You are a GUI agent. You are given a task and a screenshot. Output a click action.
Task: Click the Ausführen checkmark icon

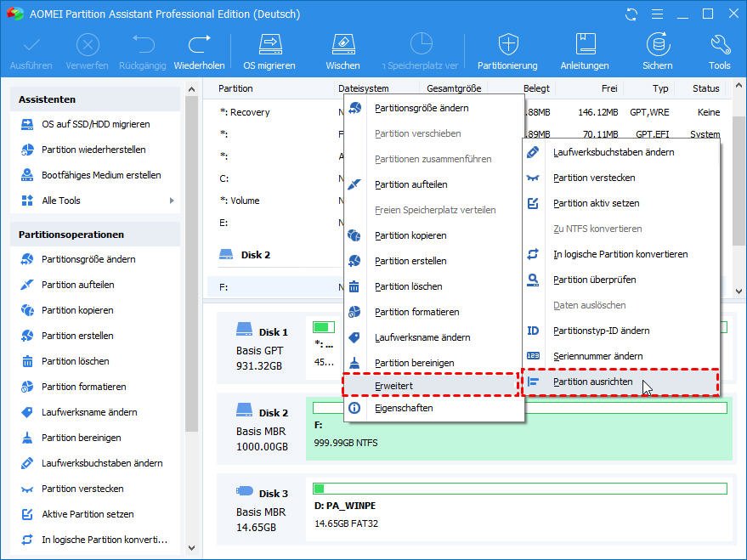tap(31, 45)
